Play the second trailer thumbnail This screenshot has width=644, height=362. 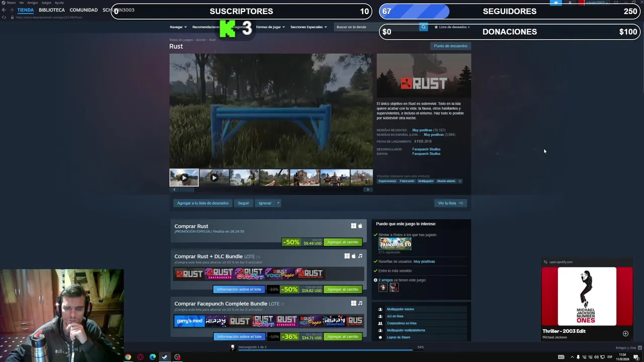click(214, 177)
